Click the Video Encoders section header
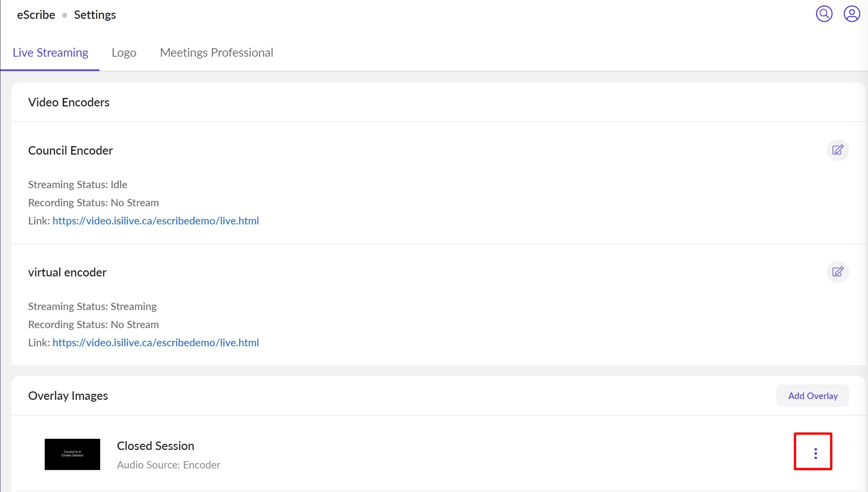This screenshot has height=492, width=868. point(69,102)
